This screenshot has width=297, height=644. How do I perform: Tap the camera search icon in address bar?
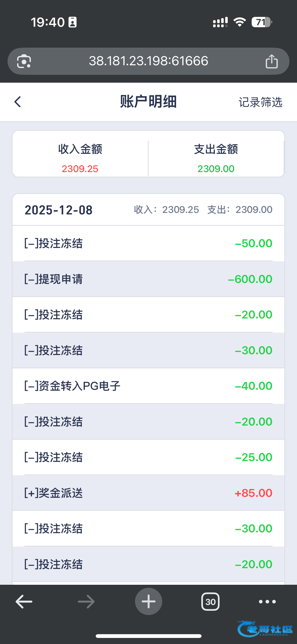(x=24, y=61)
